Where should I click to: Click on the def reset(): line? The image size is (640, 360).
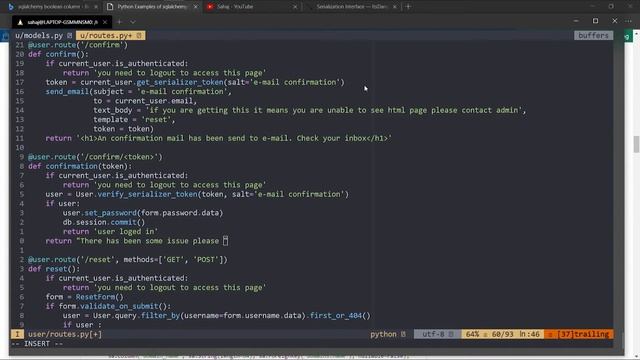54,269
